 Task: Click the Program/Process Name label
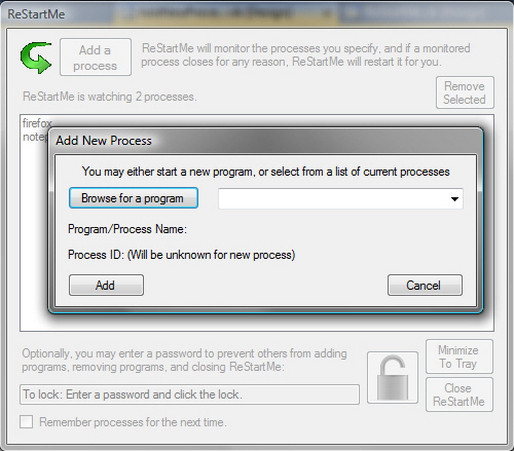pos(127,229)
